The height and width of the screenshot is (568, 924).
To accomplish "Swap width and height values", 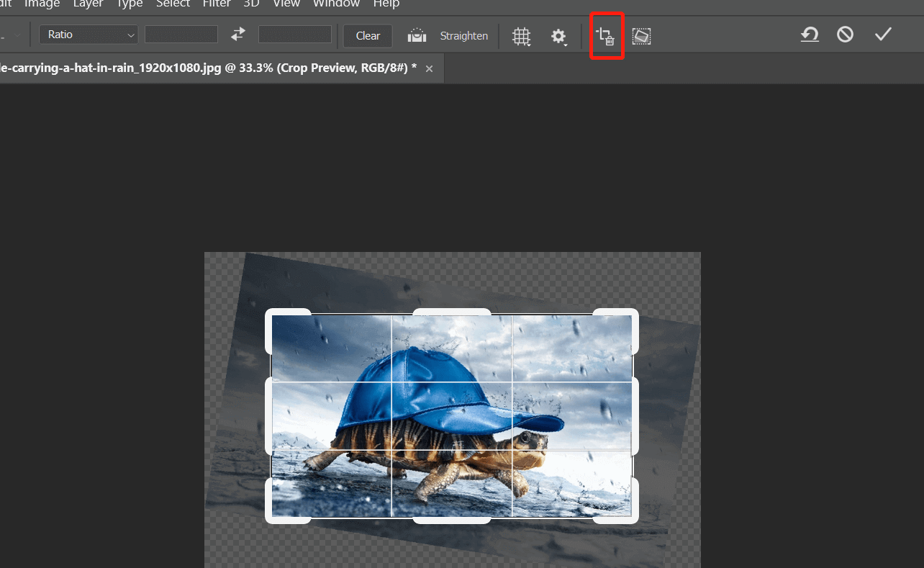I will click(x=238, y=34).
